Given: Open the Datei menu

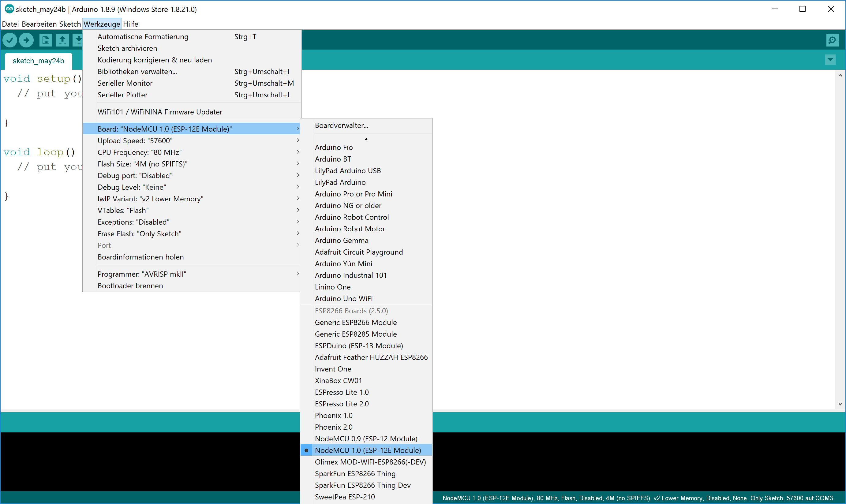Looking at the screenshot, I should (10, 24).
